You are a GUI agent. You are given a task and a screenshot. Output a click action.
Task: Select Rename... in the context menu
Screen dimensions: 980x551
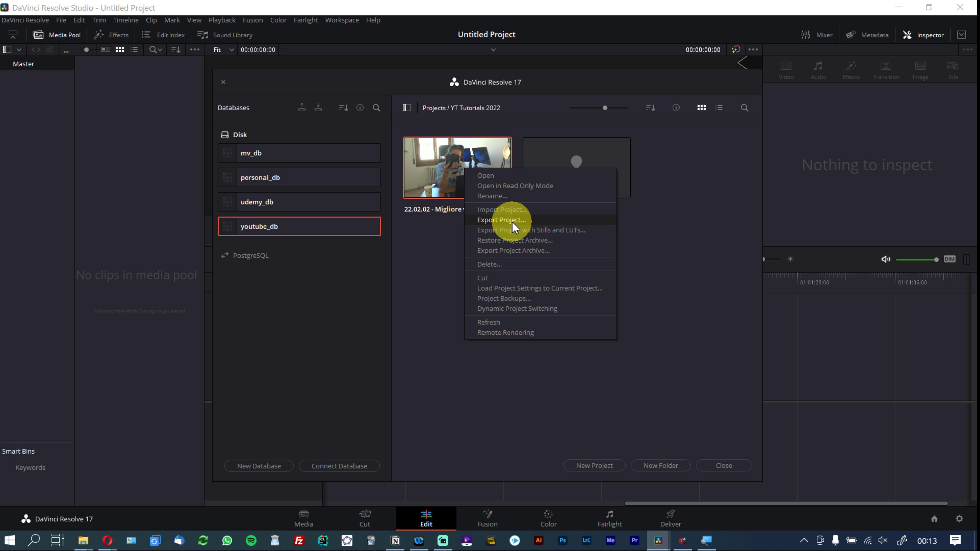pyautogui.click(x=540, y=196)
